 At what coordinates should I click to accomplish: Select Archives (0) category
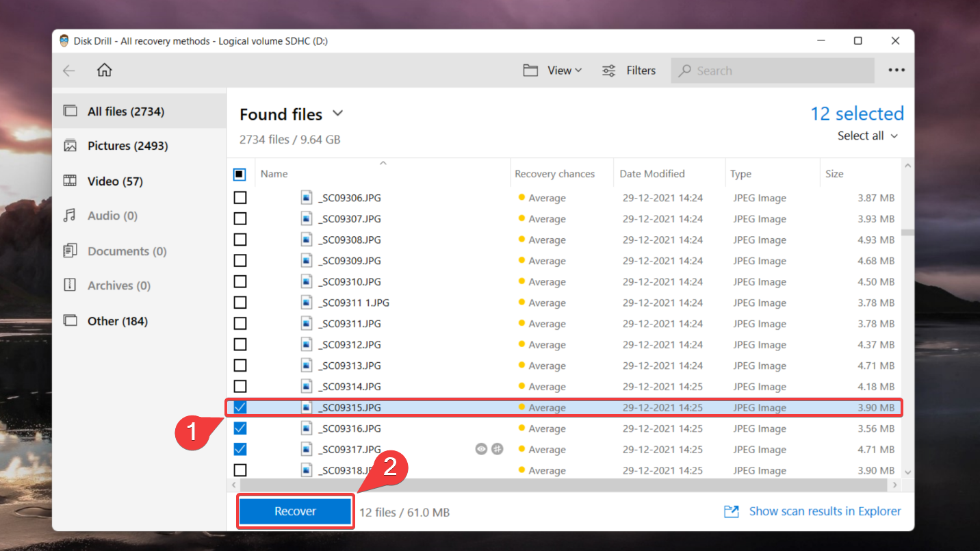coord(139,285)
